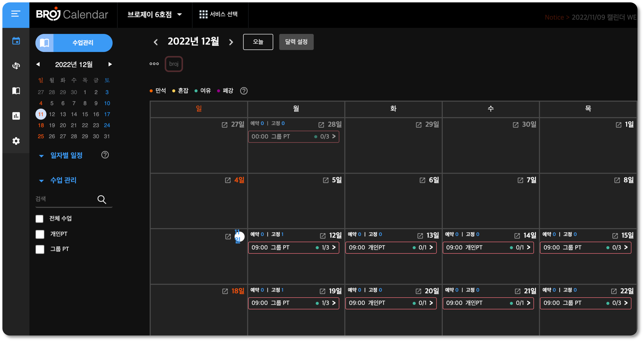Check the 전체 수업 checkbox
This screenshot has height=342, width=644.
pos(40,219)
